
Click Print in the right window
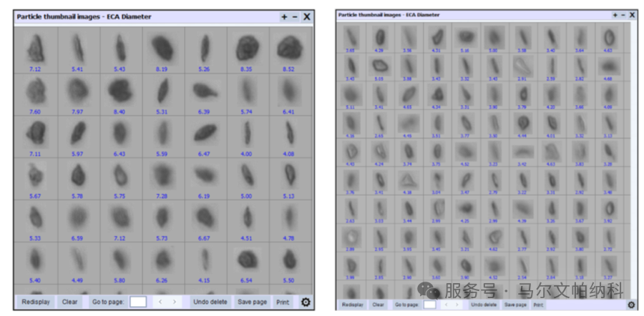[x=538, y=305]
